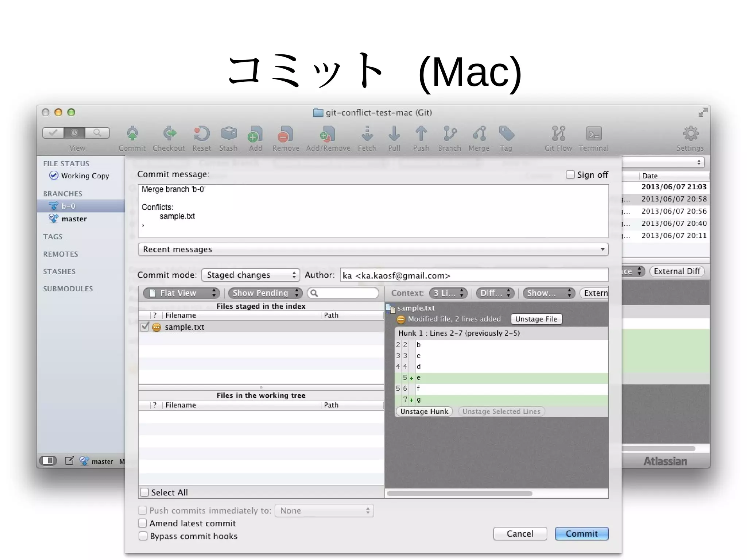Click the Push toolbar icon

pyautogui.click(x=421, y=134)
